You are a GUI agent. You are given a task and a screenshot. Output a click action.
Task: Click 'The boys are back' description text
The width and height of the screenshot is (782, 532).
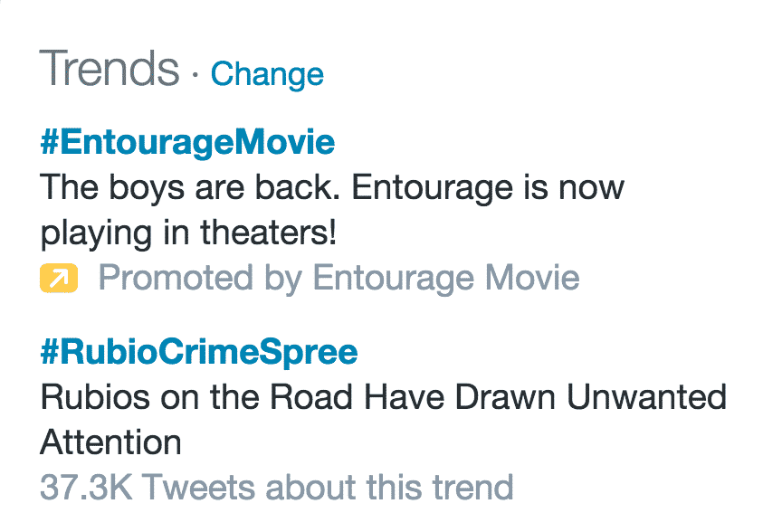(189, 187)
